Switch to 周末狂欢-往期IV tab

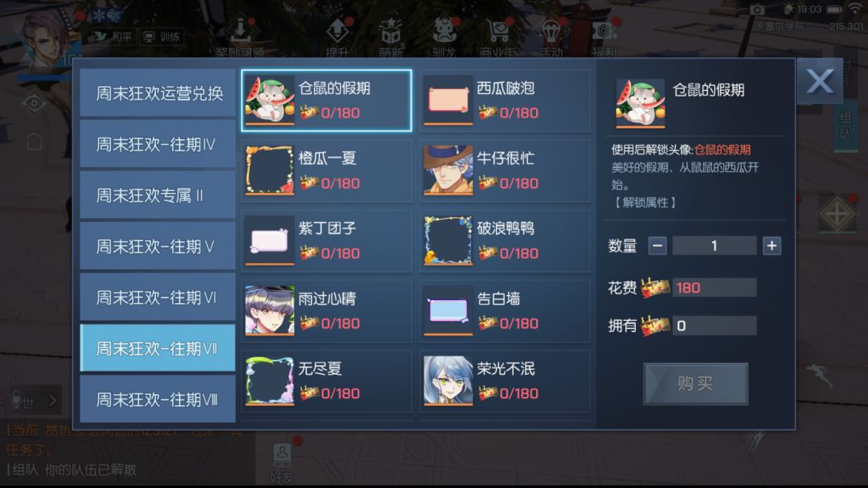click(x=158, y=145)
